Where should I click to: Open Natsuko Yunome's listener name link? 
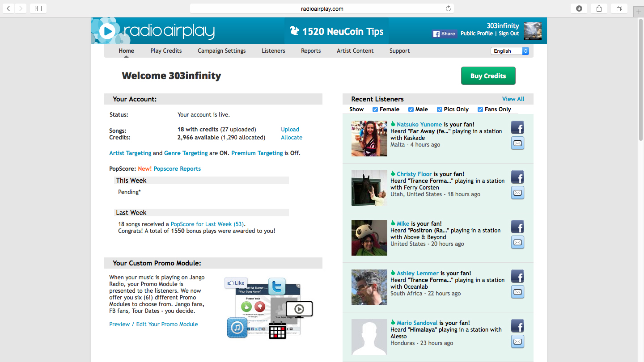[x=419, y=124]
